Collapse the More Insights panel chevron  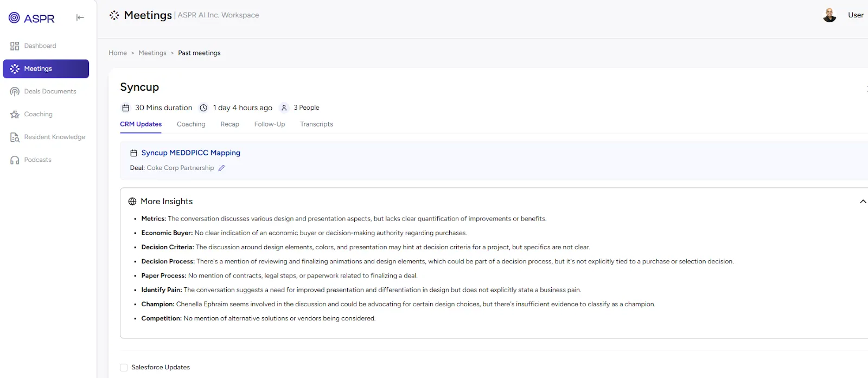[x=863, y=201]
